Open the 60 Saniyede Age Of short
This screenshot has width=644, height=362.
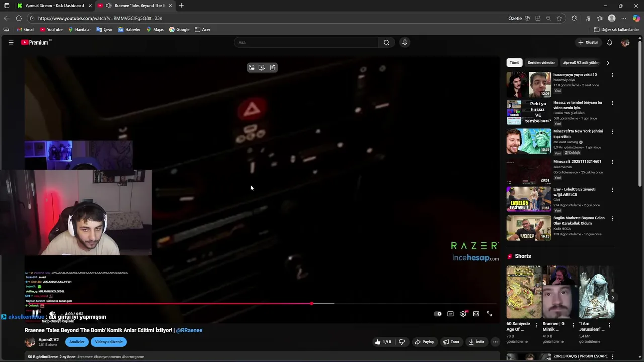click(x=524, y=292)
